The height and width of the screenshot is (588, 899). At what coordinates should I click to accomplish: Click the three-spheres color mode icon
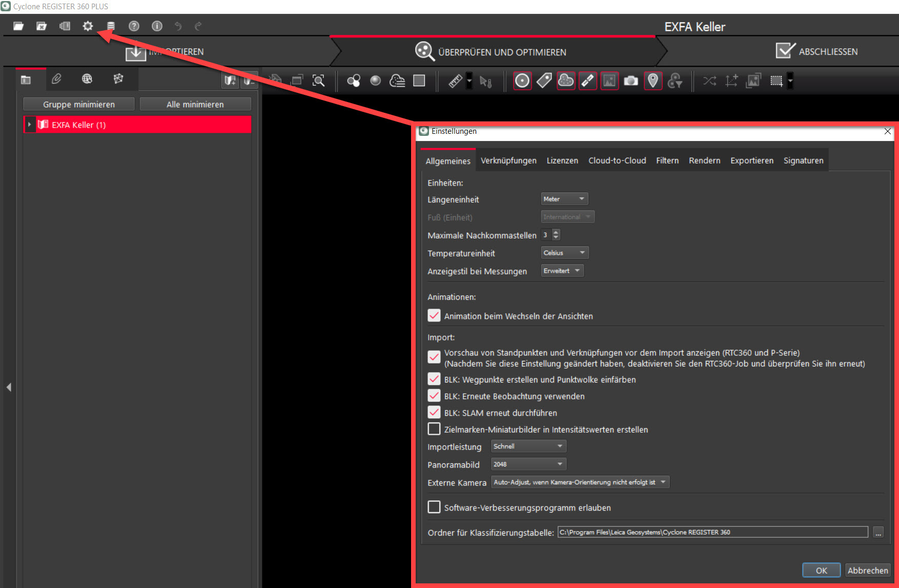[x=354, y=80]
